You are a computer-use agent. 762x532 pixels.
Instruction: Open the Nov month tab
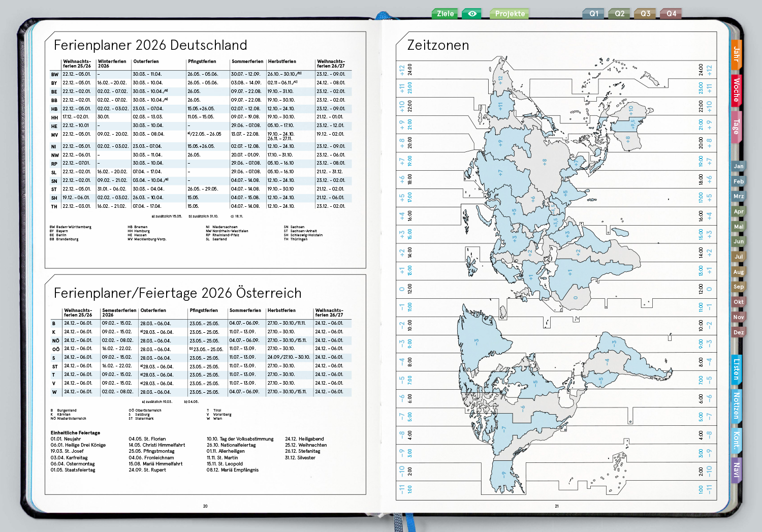[738, 317]
